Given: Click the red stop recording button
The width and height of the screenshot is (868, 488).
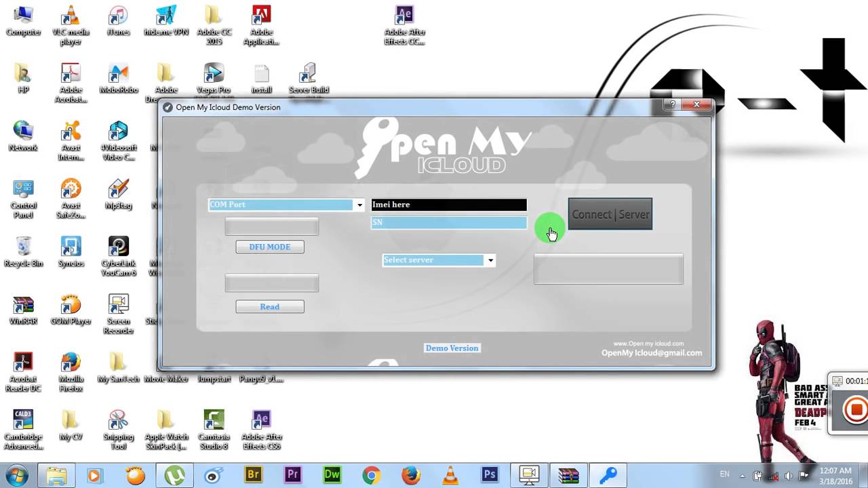Looking at the screenshot, I should point(856,409).
